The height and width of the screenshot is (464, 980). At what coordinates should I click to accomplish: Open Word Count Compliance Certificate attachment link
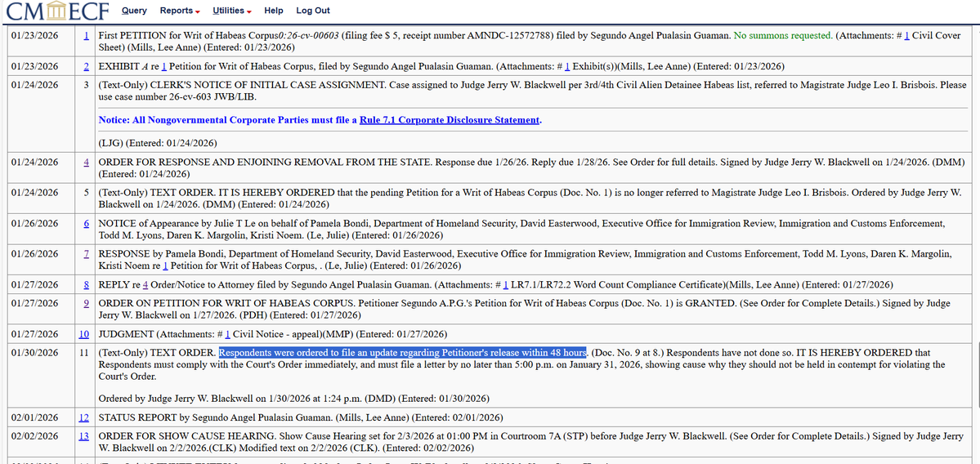506,285
